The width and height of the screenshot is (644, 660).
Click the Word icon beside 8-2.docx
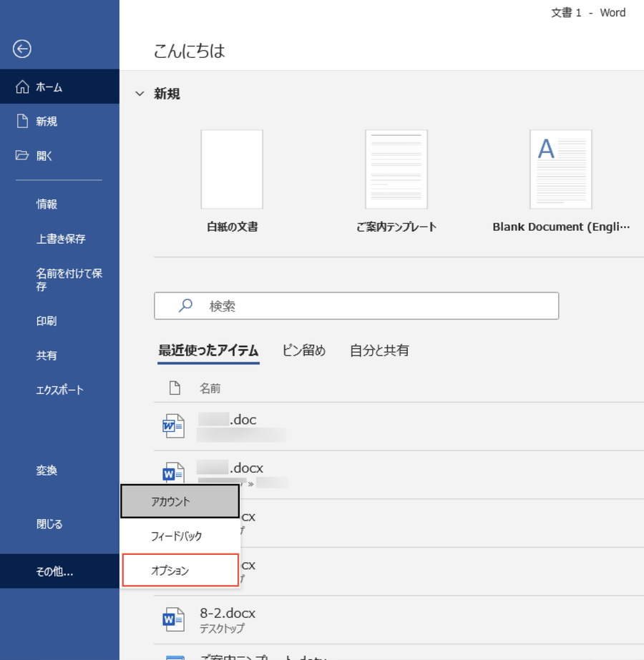[174, 619]
